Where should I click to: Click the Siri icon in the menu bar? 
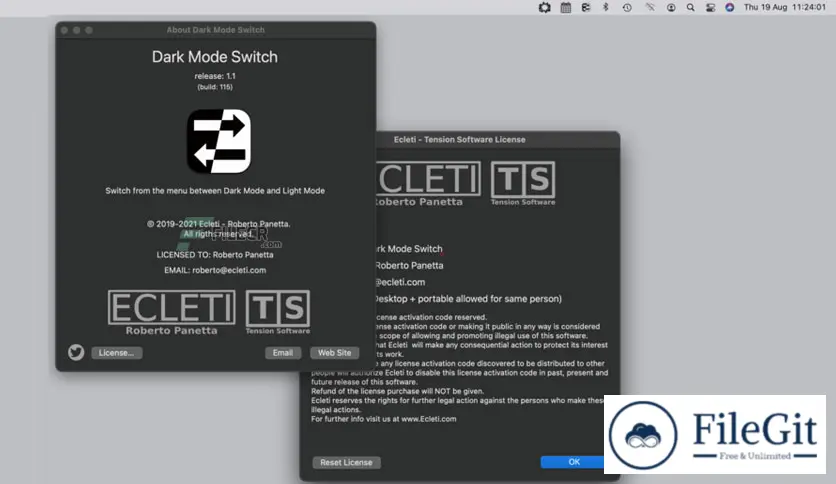click(x=730, y=7)
